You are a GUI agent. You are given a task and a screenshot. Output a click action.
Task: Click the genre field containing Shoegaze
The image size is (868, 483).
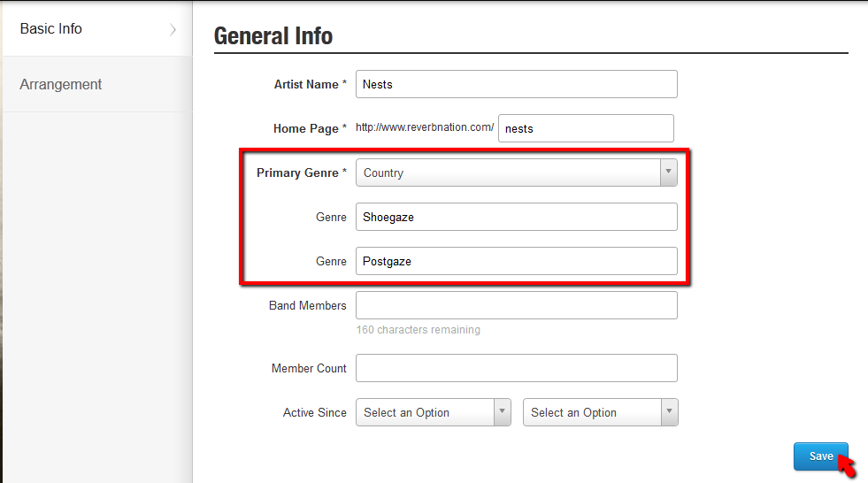[516, 217]
